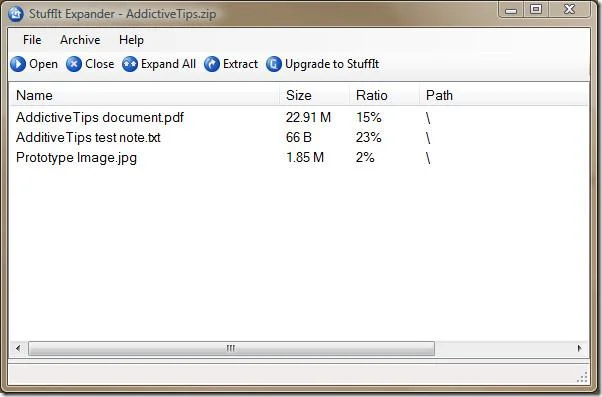Select Prototype Image.jpg in the list

pyautogui.click(x=76, y=158)
